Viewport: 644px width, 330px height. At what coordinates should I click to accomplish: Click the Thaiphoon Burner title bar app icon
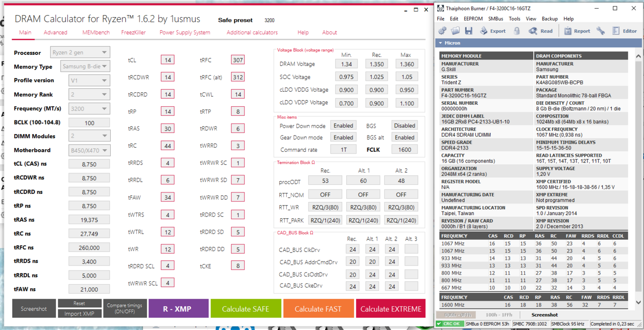(x=441, y=8)
